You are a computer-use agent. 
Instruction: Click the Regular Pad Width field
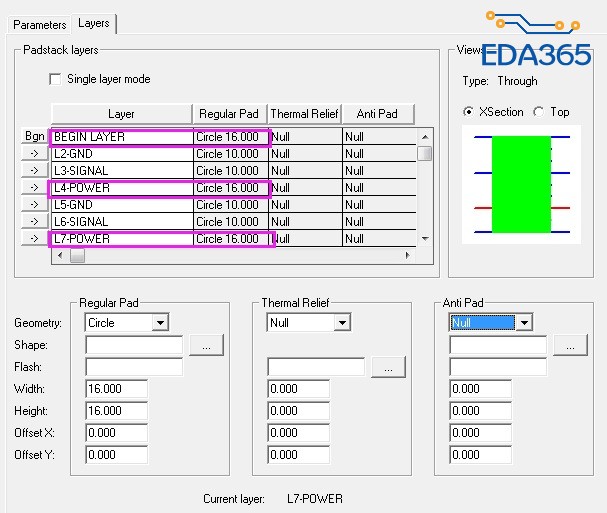pos(116,389)
